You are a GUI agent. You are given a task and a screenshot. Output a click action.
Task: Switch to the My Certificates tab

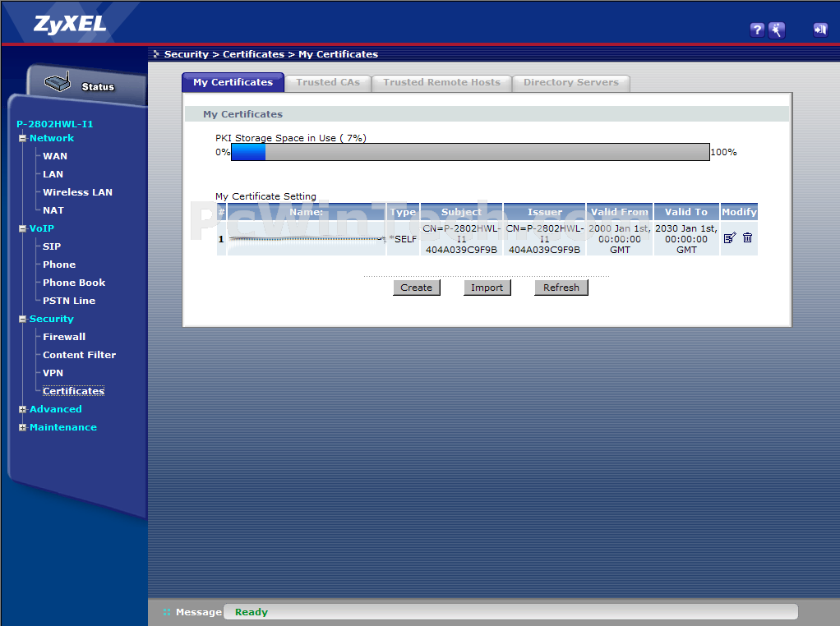coord(233,82)
